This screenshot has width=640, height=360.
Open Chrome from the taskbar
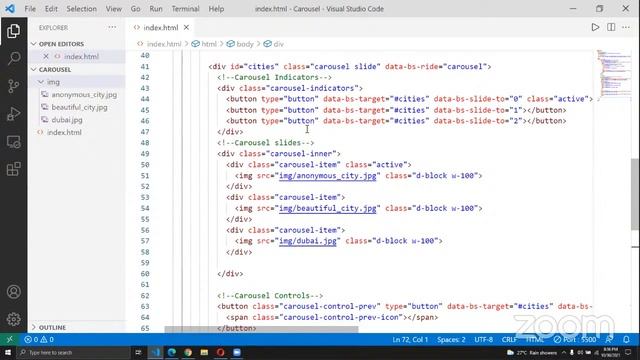[188, 352]
